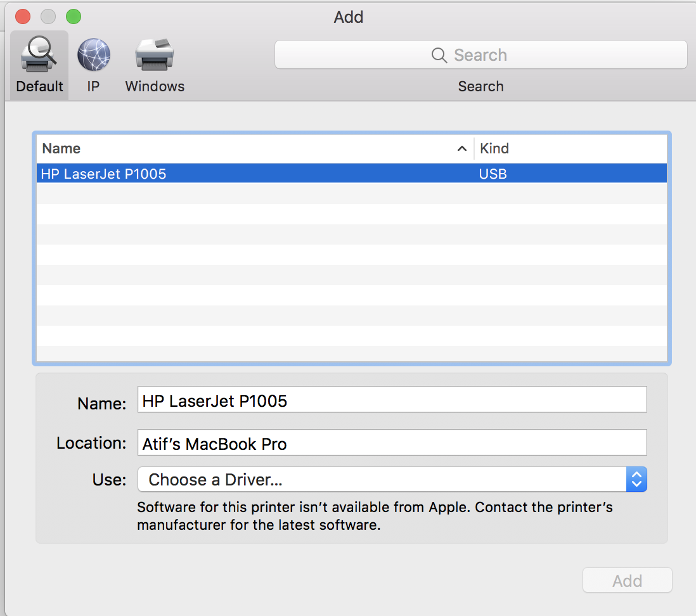Screen dimensions: 696x616
Task: Click the Add button
Action: click(627, 580)
